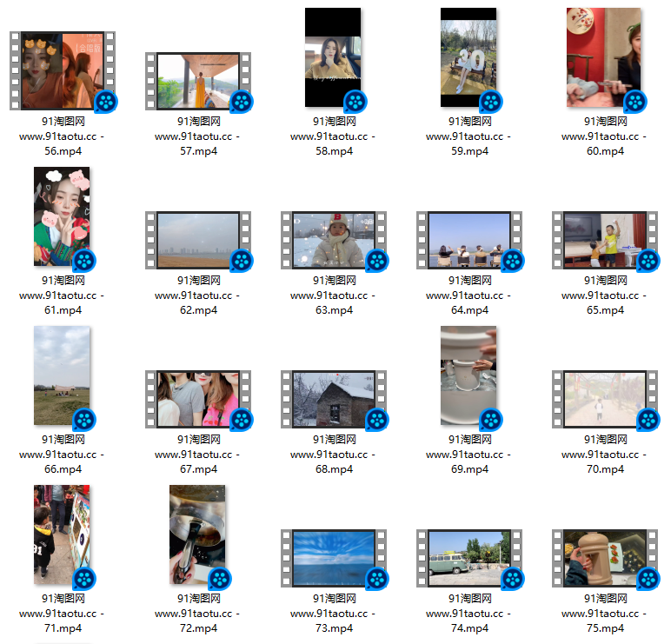This screenshot has height=644, width=671.
Task: Click the file name ending in 64.mp4
Action: pos(469,295)
